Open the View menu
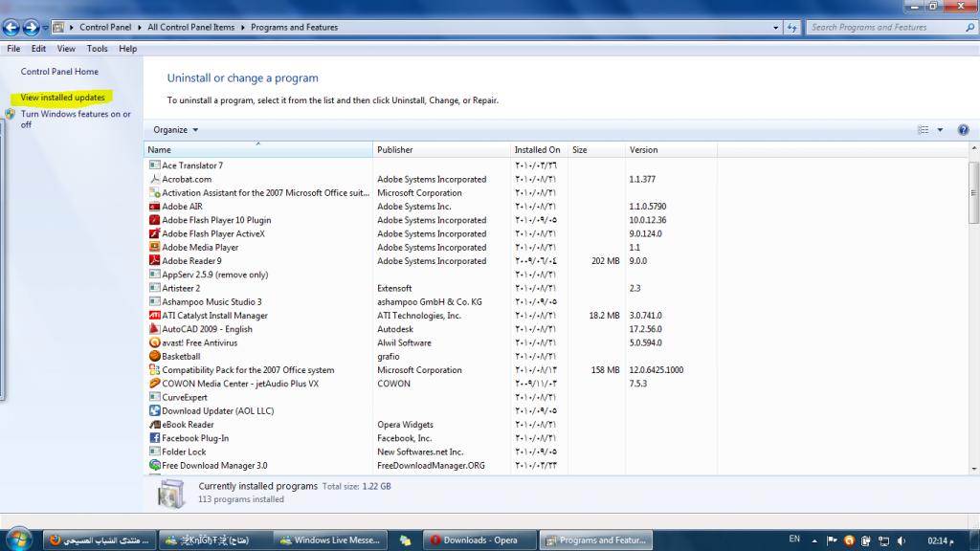 pos(66,49)
